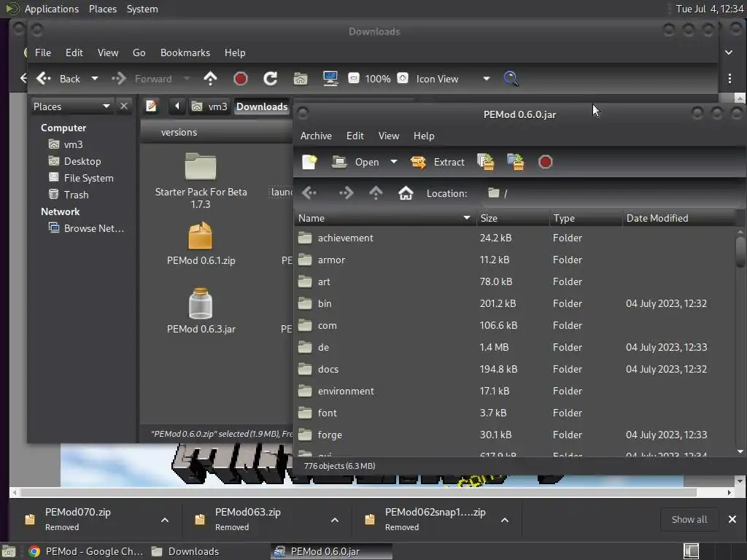Sort archive list by Type column
The image size is (747, 560).
[586, 218]
